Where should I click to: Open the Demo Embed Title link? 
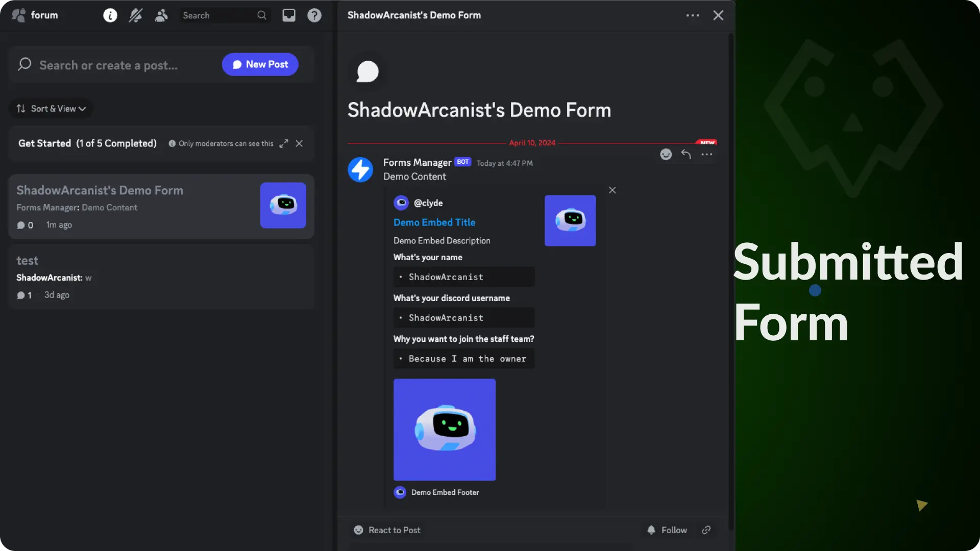434,222
